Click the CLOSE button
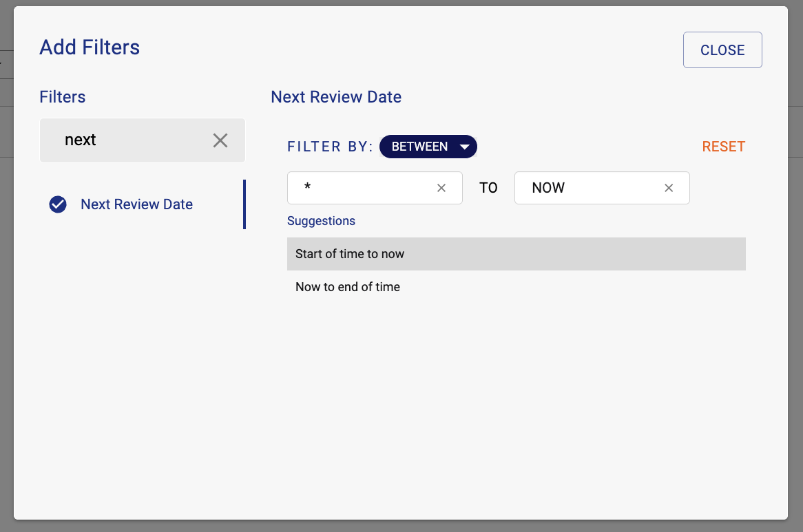Screen dimensions: 803x532 point(722,50)
